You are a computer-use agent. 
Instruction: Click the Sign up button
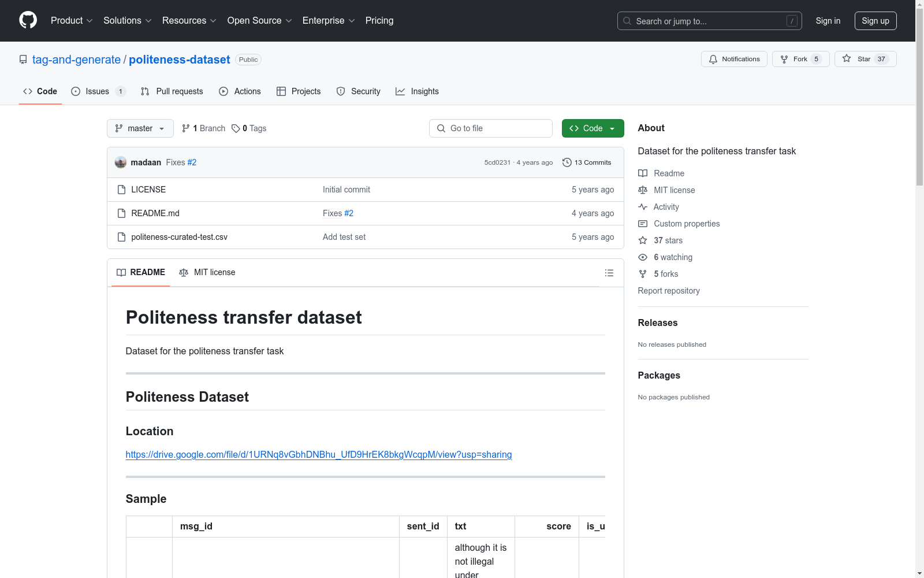point(875,21)
